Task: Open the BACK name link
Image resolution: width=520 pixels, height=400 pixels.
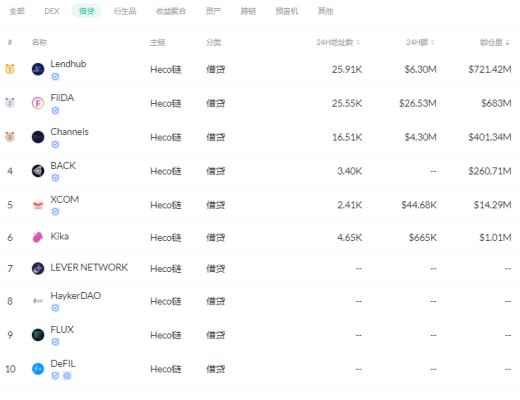Action: click(x=63, y=165)
